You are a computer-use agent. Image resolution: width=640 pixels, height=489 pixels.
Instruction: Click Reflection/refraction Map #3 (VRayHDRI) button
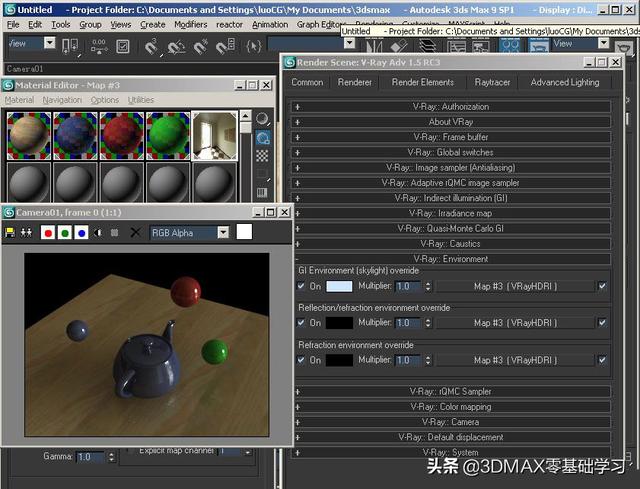(x=516, y=323)
